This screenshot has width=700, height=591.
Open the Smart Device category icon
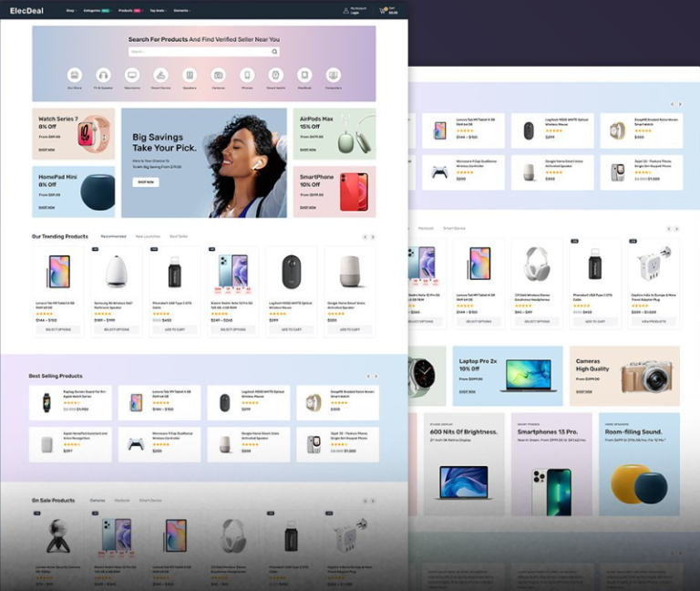[x=160, y=75]
